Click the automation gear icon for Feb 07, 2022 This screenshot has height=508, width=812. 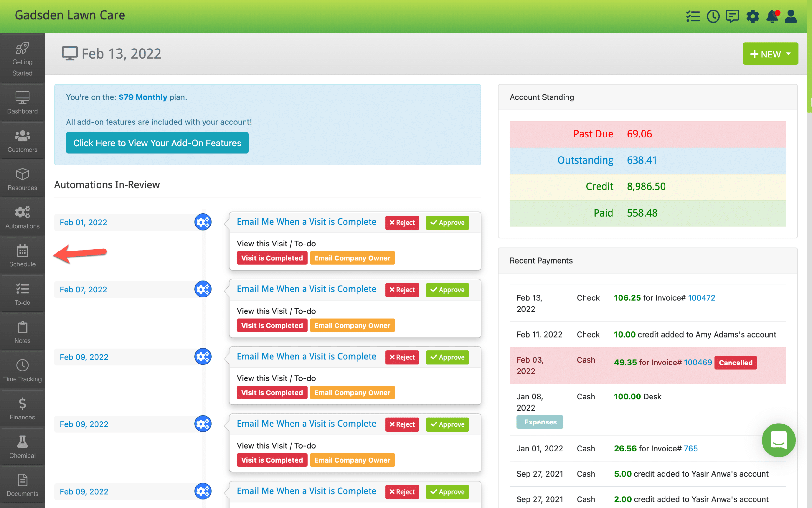(203, 289)
